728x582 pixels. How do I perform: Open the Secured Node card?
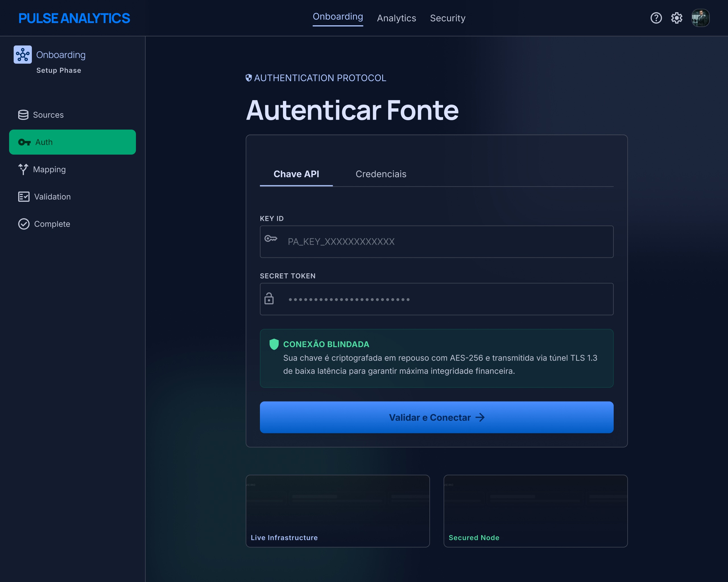click(x=535, y=511)
